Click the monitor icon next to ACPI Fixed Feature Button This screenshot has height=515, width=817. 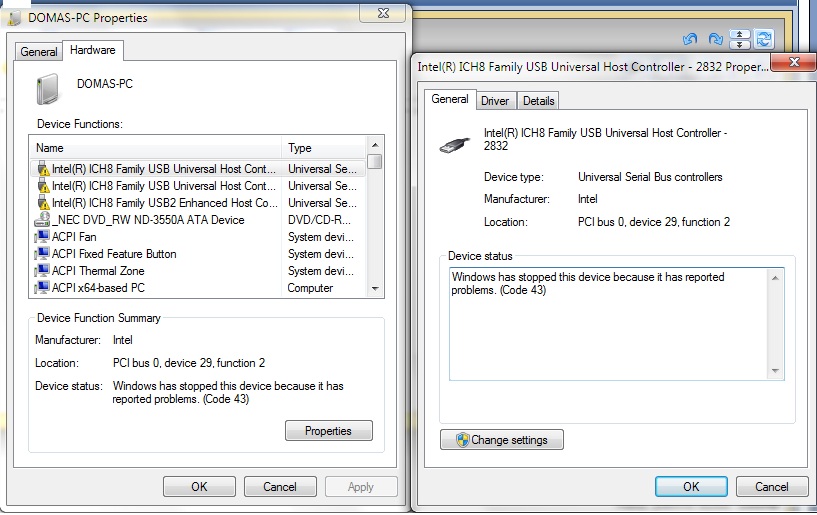coord(42,254)
